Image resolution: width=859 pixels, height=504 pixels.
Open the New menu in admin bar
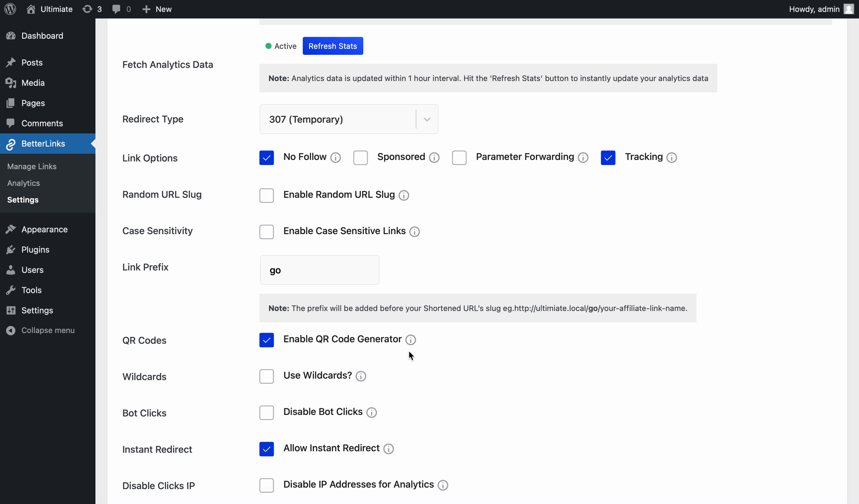(157, 9)
